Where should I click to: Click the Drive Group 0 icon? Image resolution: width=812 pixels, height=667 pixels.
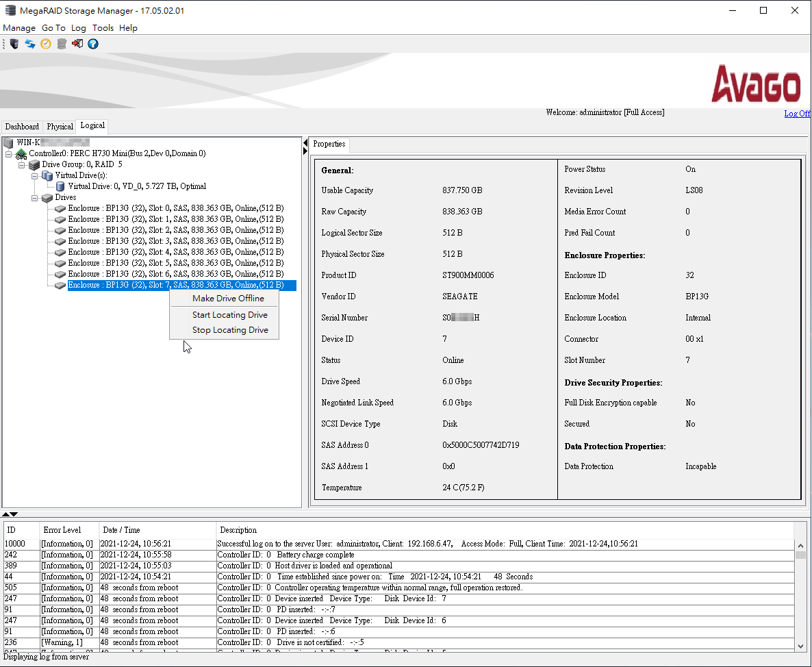(x=34, y=164)
